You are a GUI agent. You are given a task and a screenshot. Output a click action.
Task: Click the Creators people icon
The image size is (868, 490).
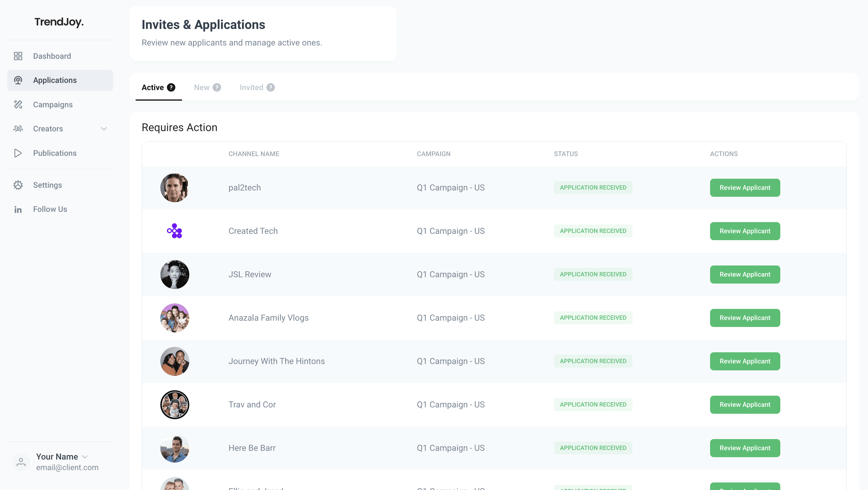click(18, 129)
